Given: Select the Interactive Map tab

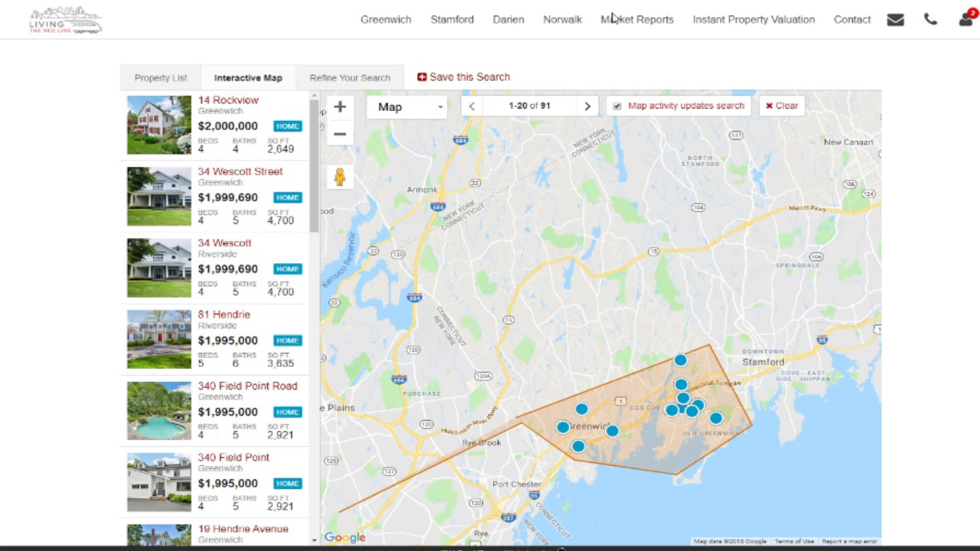Looking at the screenshot, I should (248, 78).
